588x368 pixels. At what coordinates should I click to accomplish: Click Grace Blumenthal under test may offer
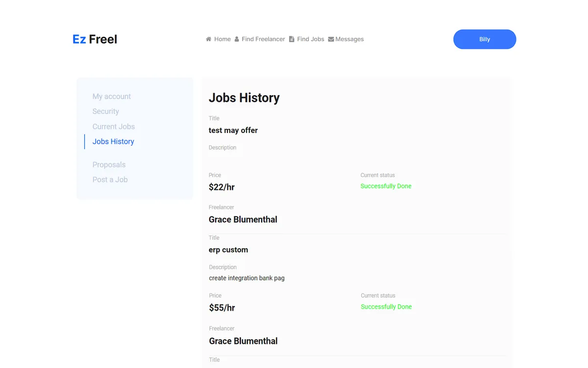pos(243,219)
